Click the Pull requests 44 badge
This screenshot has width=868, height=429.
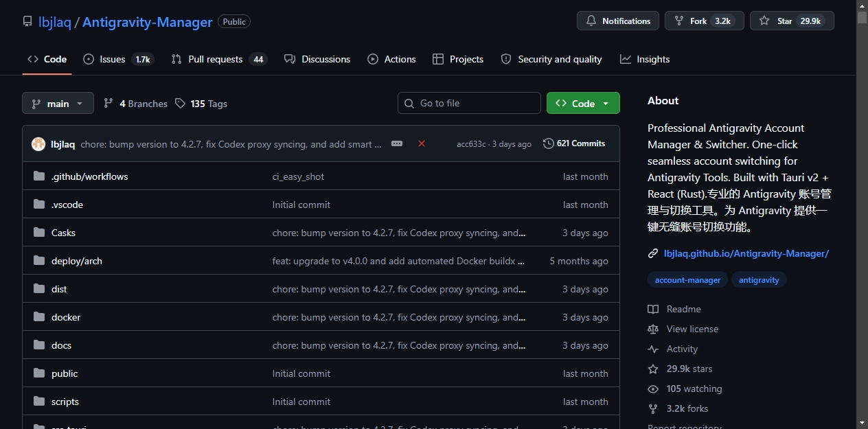pos(258,59)
